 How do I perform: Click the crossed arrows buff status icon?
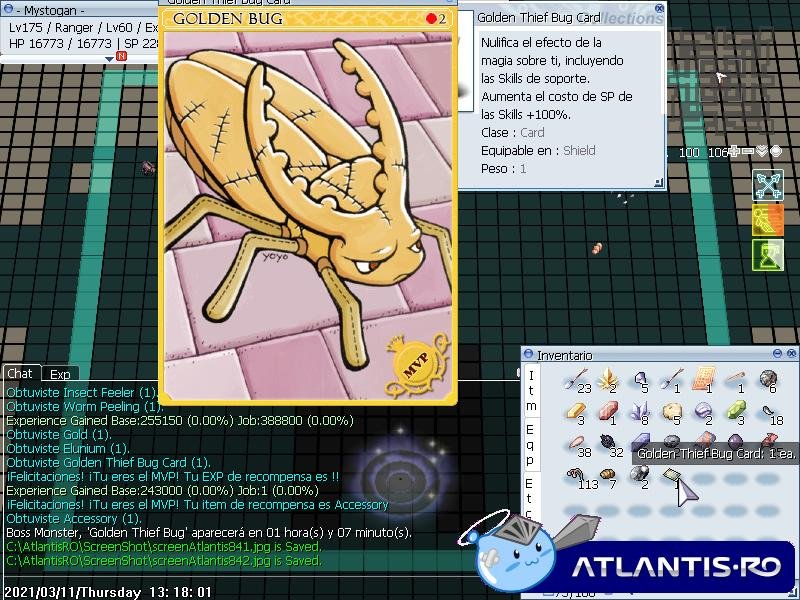point(767,184)
